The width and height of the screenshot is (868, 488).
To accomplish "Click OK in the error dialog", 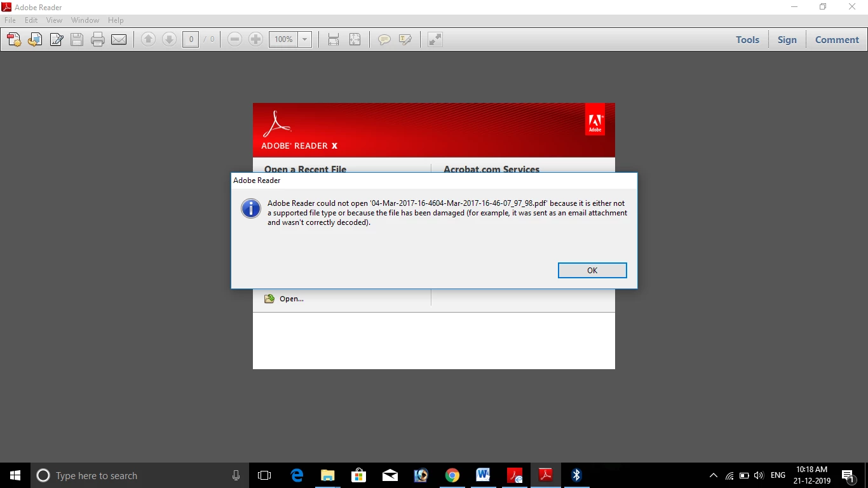I will coord(592,270).
